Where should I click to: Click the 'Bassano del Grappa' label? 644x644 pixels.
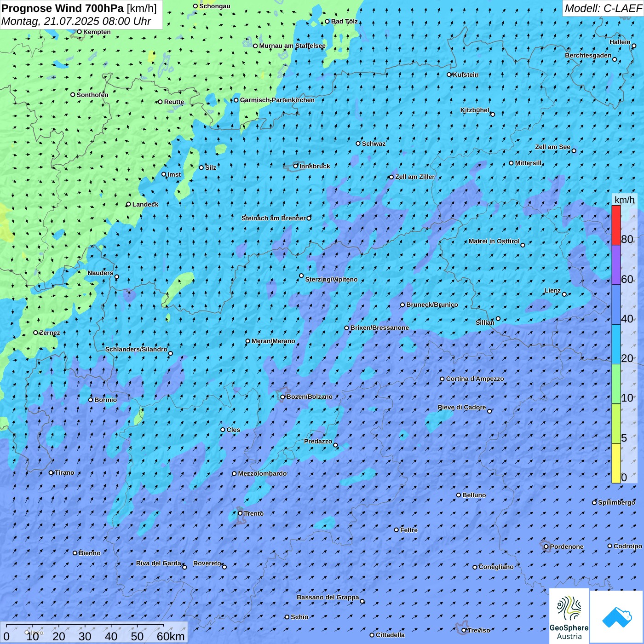click(328, 597)
